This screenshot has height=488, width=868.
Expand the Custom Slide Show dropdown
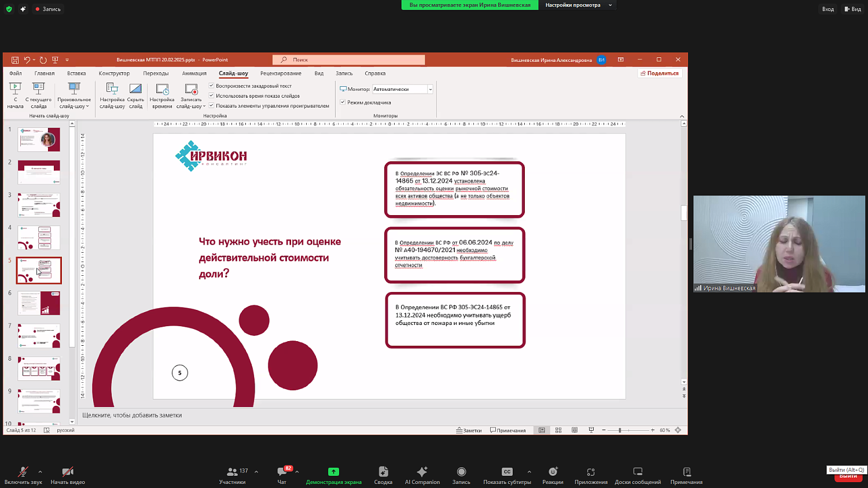[x=74, y=96]
